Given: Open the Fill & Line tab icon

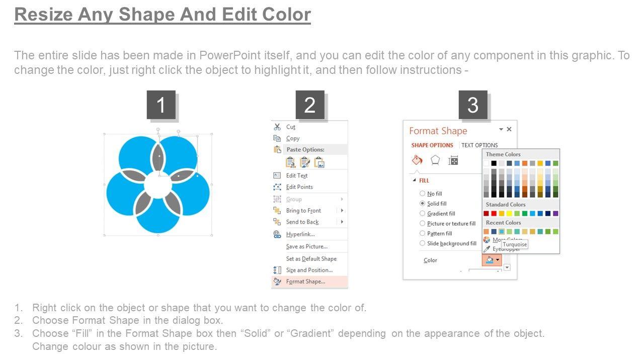Looking at the screenshot, I should 417,160.
